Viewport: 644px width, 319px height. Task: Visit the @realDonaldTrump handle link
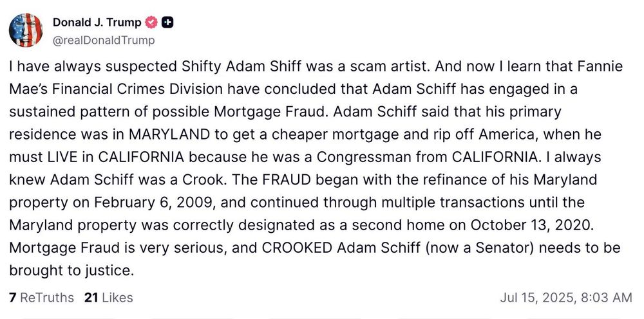[x=104, y=40]
